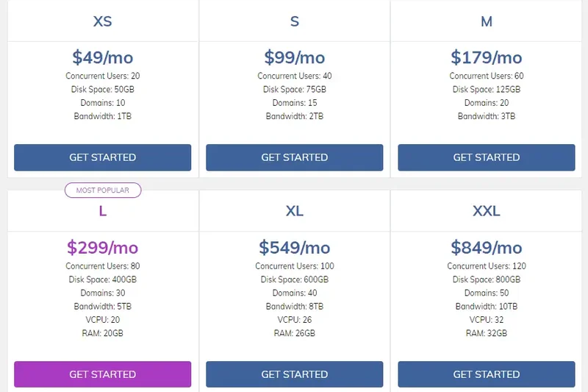Image resolution: width=588 pixels, height=392 pixels.
Task: Select the $549/mo price text
Action: tap(295, 248)
